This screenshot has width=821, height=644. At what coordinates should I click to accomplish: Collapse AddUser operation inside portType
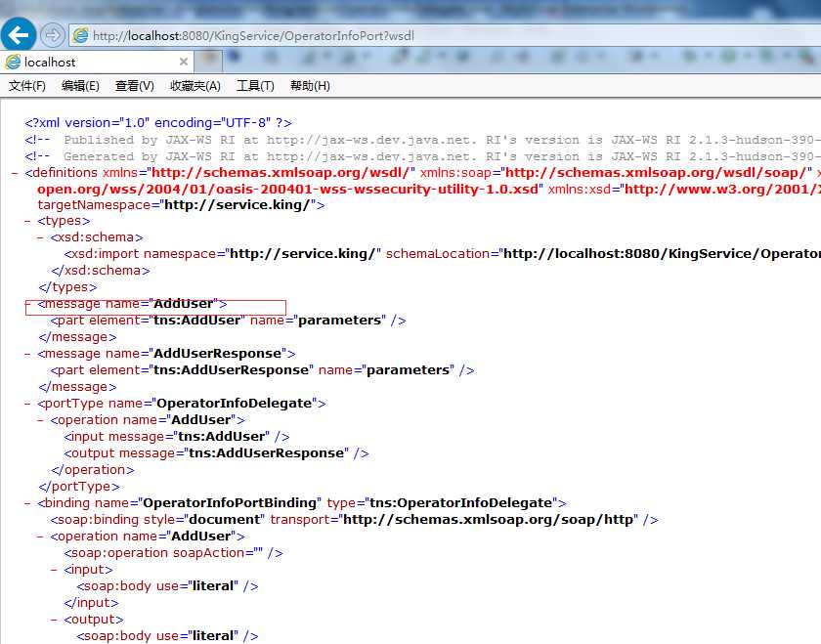tap(40, 420)
